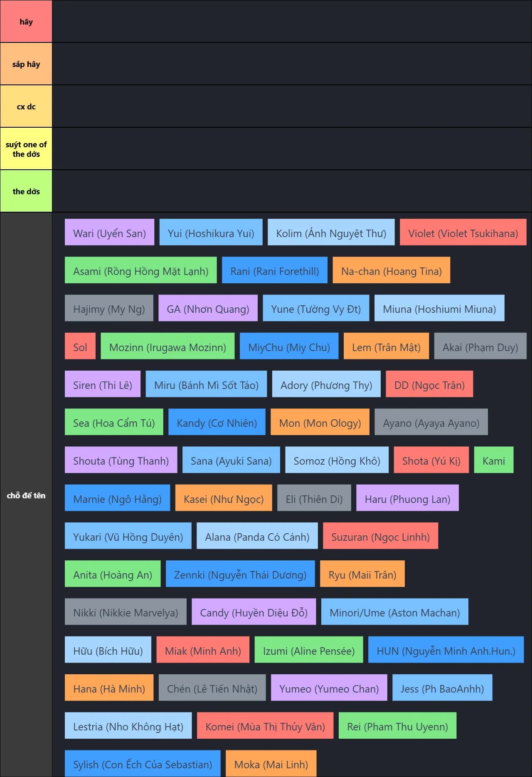The width and height of the screenshot is (532, 777).
Task: Select the "suýt one of the dởs" tier label
Action: (x=26, y=149)
